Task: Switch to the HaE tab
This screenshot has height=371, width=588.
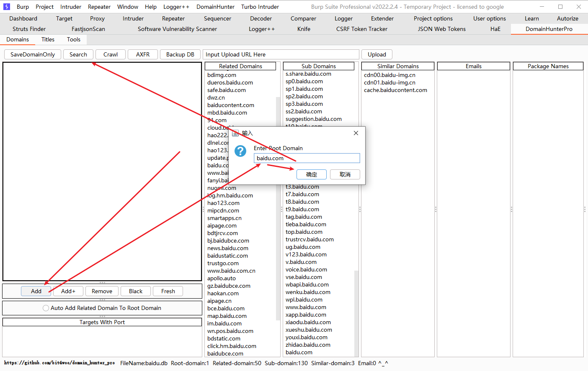Action: point(495,29)
